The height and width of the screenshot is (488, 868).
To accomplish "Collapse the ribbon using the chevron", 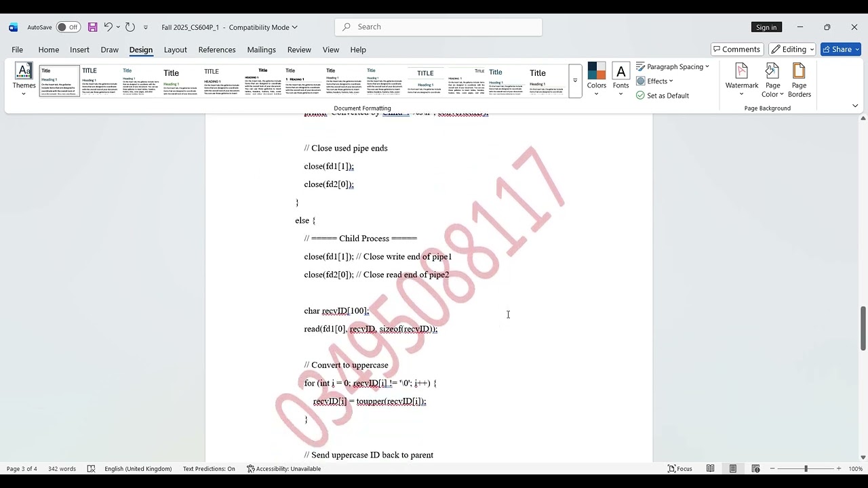I will click(855, 106).
